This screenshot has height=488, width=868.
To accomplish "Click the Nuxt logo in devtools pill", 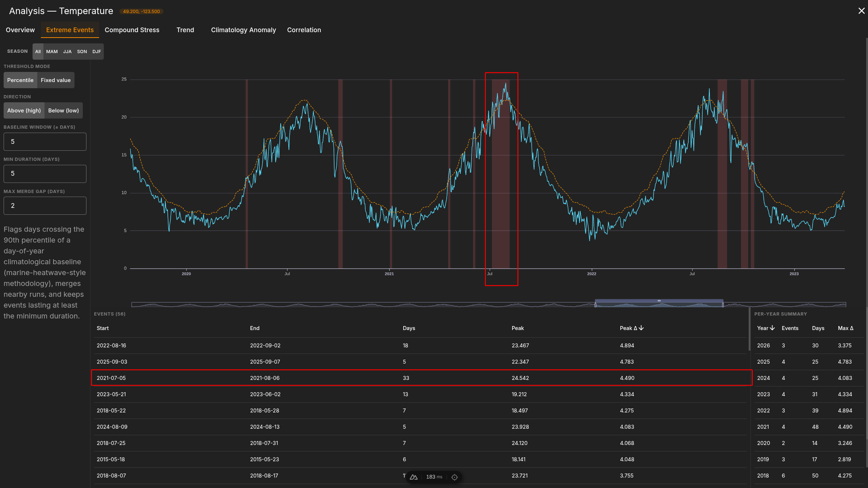I will pyautogui.click(x=414, y=477).
